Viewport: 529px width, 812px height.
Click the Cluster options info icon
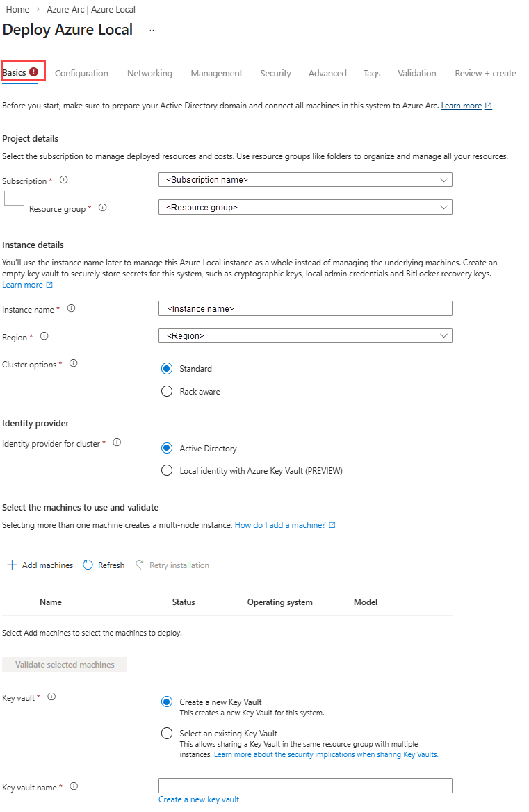pos(74,363)
